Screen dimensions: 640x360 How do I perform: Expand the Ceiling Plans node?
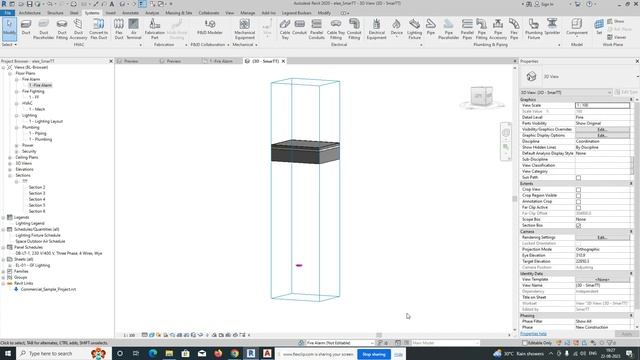coord(10,157)
